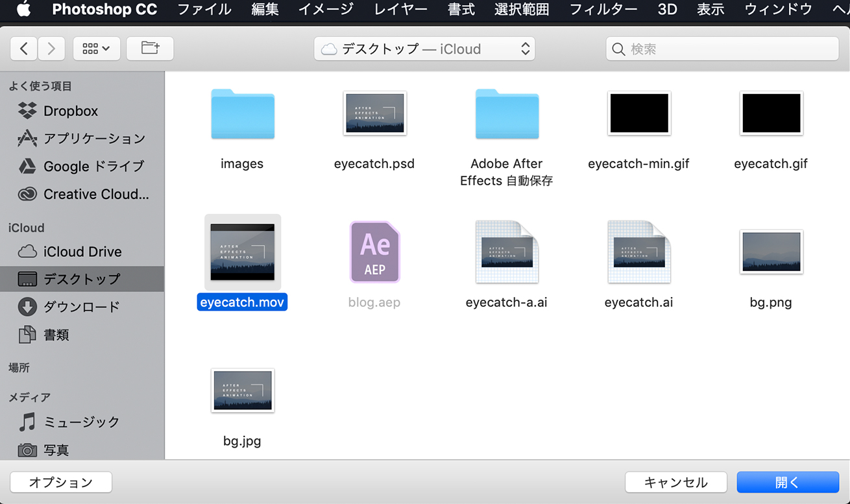Select the eyecatch-a.ai file thumbnail

(x=507, y=252)
